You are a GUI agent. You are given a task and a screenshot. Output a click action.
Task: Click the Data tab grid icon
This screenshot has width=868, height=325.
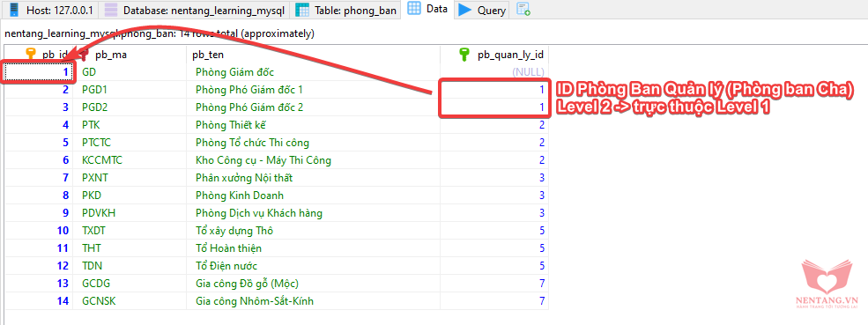(x=414, y=9)
